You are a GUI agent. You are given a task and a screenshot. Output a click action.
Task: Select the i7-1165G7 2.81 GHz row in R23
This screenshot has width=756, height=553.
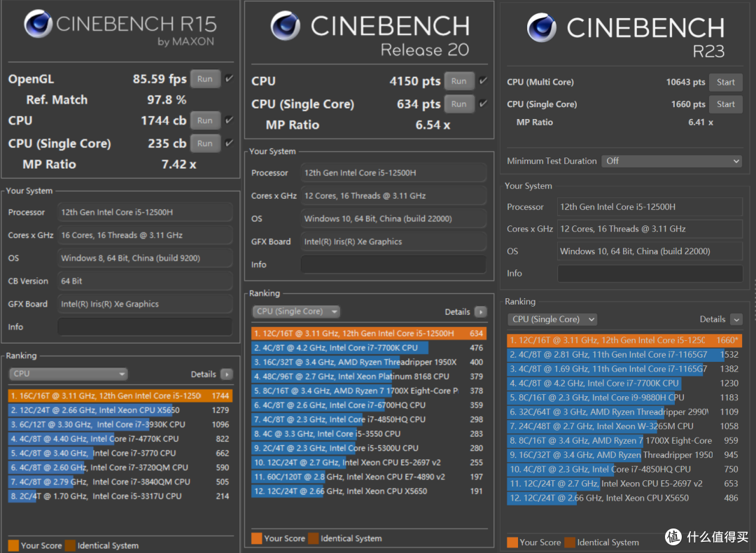[x=624, y=354]
